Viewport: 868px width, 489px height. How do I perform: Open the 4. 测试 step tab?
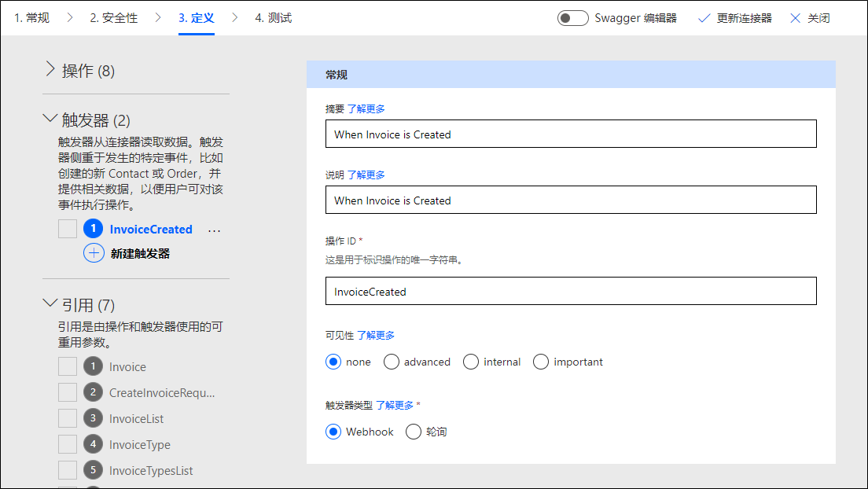coord(273,18)
